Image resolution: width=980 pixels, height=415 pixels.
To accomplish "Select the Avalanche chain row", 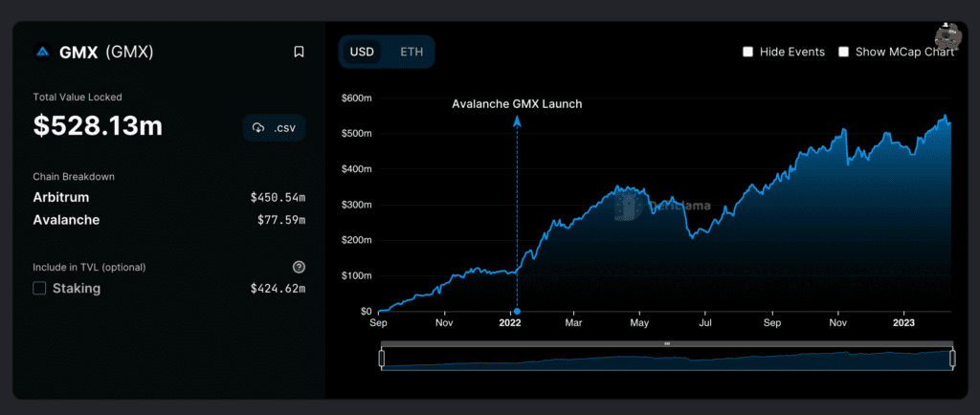I will pos(168,220).
